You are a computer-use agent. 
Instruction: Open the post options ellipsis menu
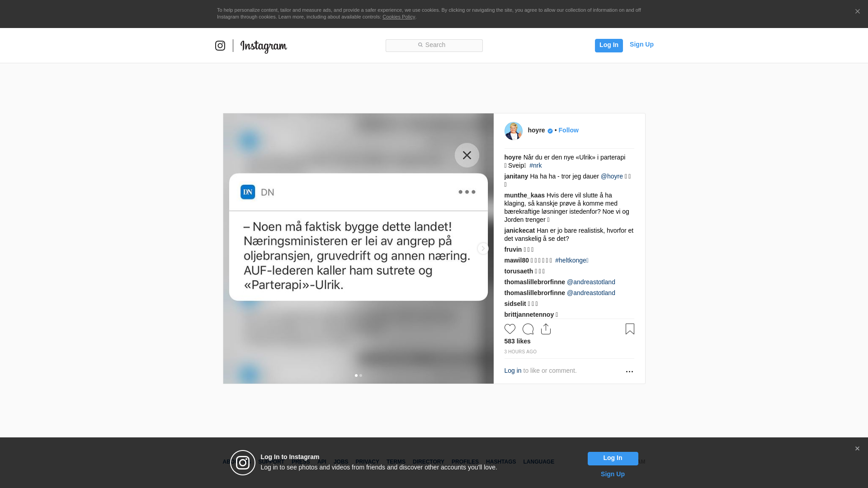click(x=629, y=371)
